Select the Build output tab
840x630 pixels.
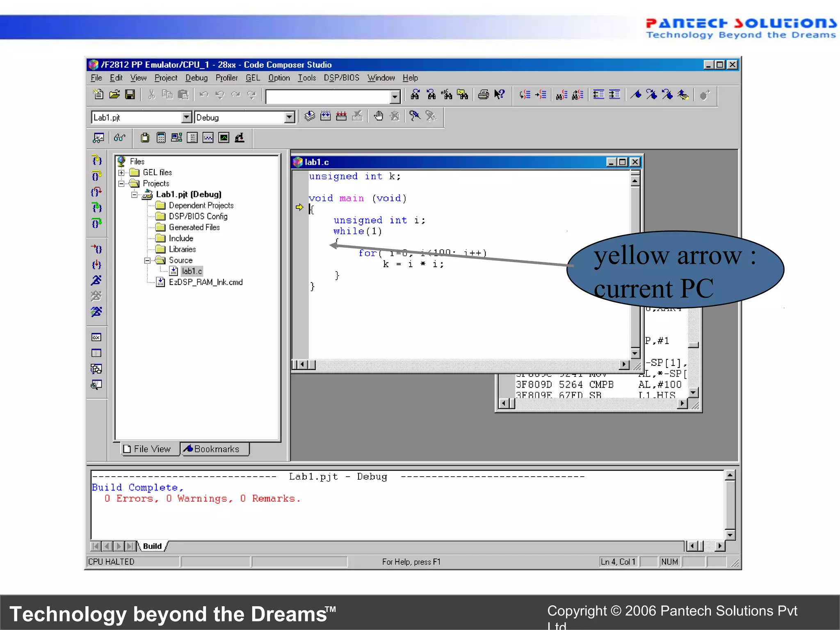coord(153,546)
